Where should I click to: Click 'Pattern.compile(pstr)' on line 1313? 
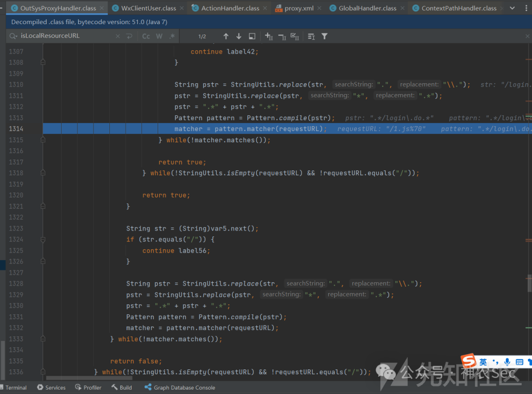coord(288,118)
